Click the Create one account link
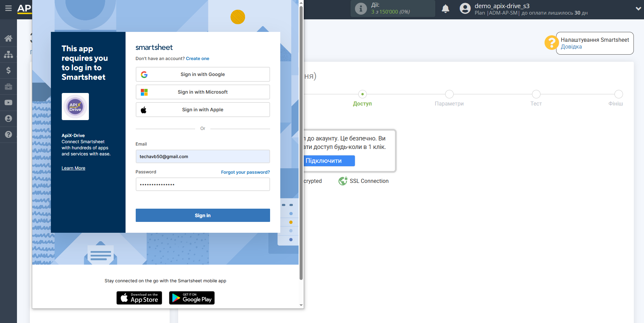The image size is (644, 323). [x=197, y=59]
